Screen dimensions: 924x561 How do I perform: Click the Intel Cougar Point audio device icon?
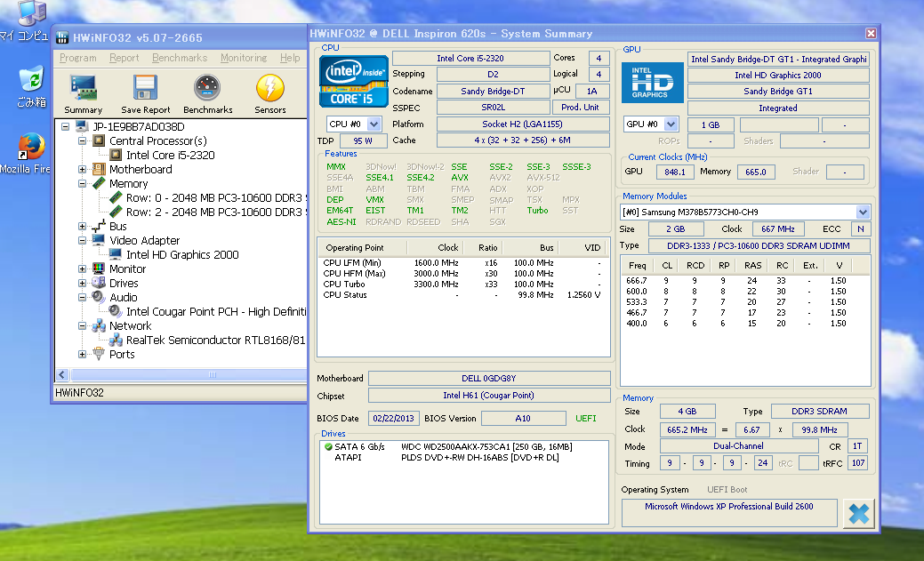click(117, 311)
